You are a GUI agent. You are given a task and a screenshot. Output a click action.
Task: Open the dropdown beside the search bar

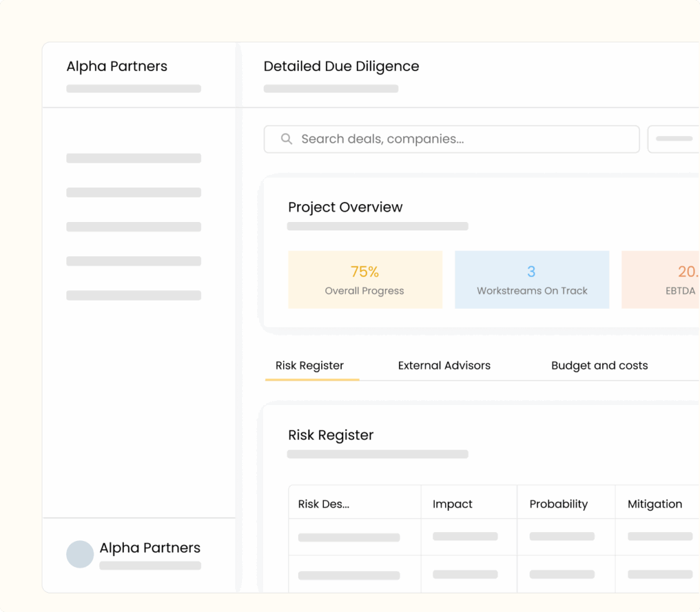[x=673, y=139]
